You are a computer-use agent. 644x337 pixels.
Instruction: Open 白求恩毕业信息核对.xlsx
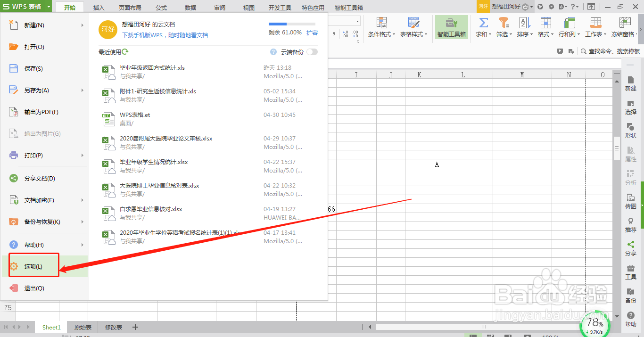[151, 209]
